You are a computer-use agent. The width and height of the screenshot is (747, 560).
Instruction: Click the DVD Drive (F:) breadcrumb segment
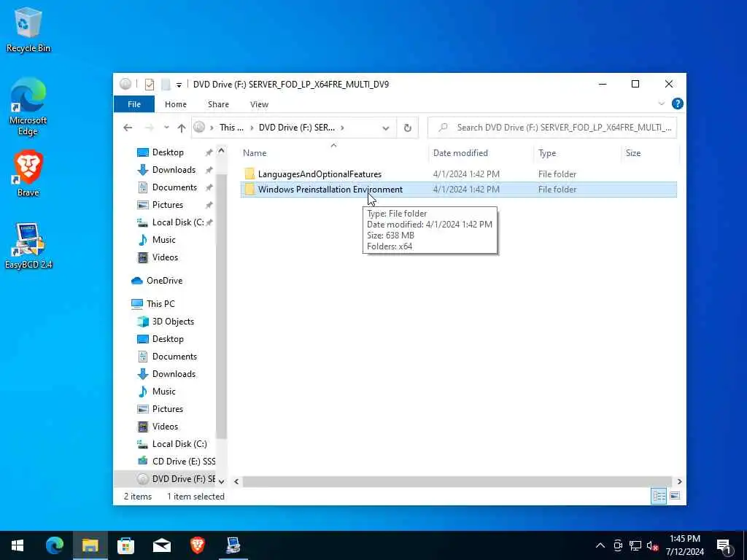point(296,127)
